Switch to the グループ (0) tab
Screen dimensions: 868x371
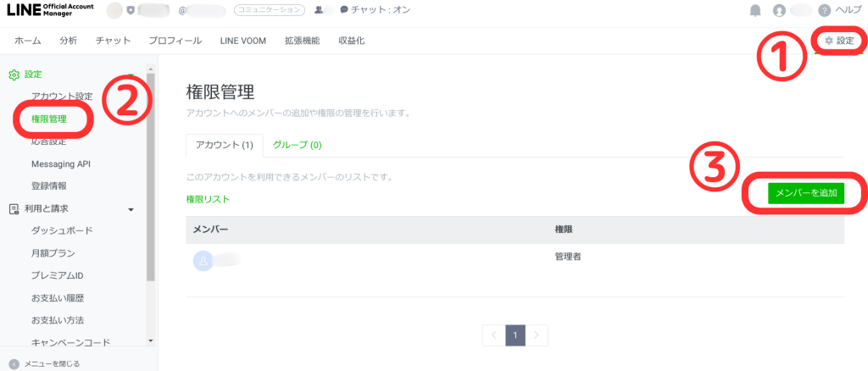coord(297,145)
